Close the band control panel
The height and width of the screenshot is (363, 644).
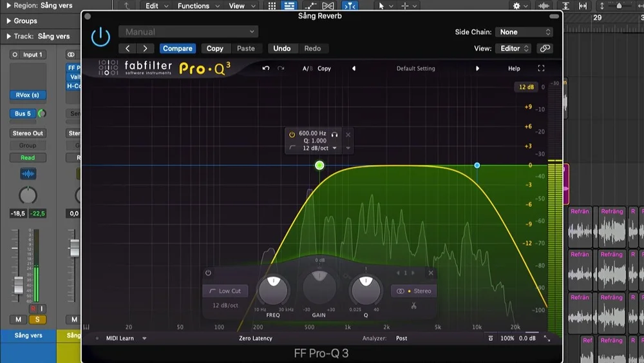click(430, 273)
